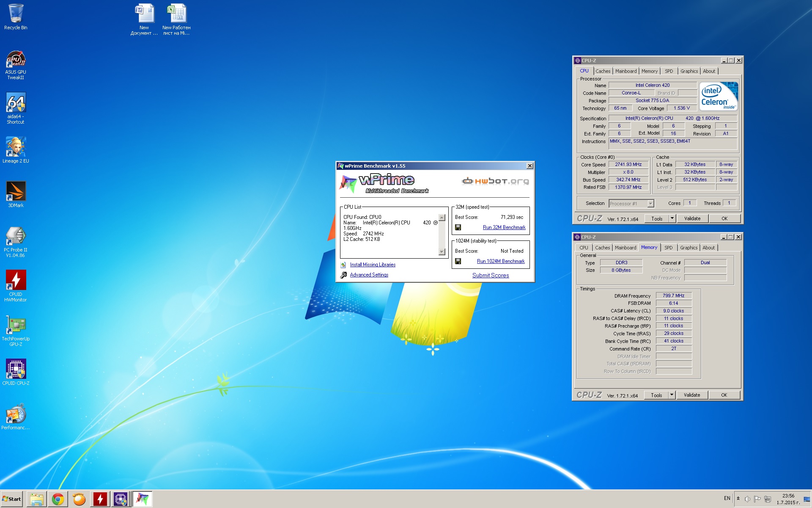Click the volume icon in system tray
Image resolution: width=812 pixels, height=508 pixels.
(747, 499)
